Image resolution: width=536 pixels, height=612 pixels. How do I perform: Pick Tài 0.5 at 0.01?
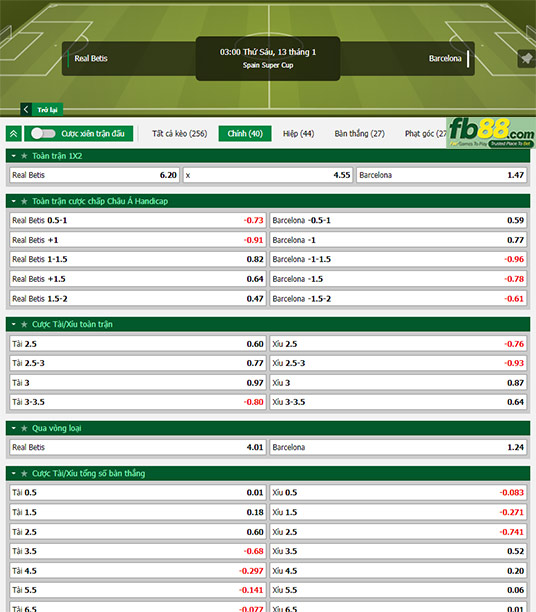pyautogui.click(x=138, y=493)
